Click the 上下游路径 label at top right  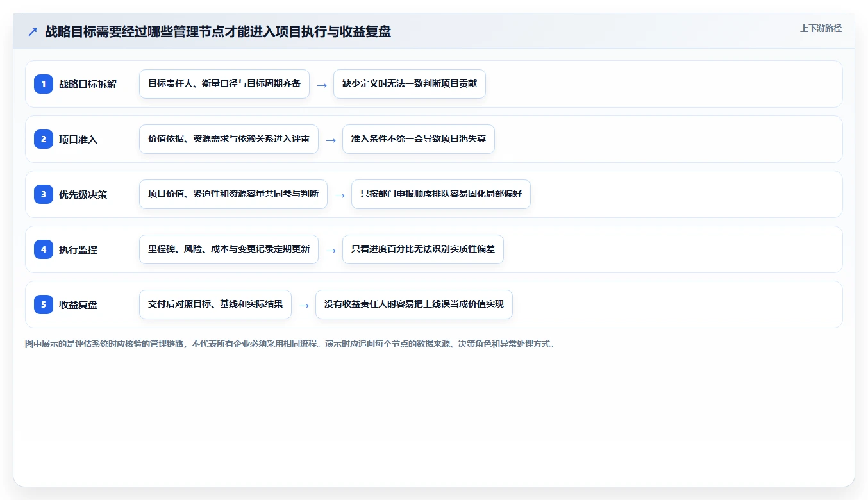click(821, 28)
